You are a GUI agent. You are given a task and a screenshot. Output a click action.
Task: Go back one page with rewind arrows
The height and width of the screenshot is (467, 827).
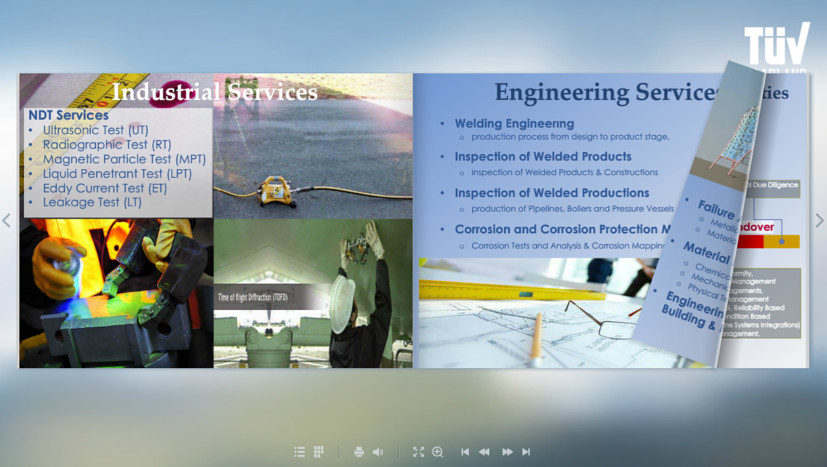click(x=484, y=452)
